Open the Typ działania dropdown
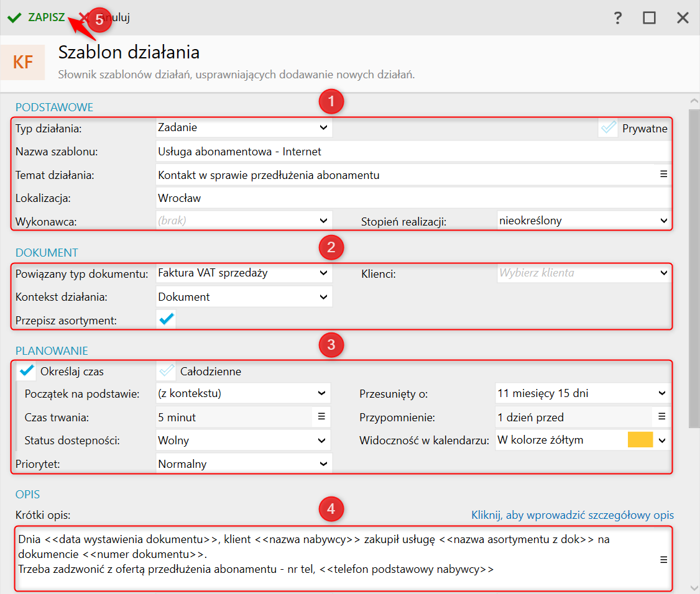The image size is (700, 594). click(244, 127)
